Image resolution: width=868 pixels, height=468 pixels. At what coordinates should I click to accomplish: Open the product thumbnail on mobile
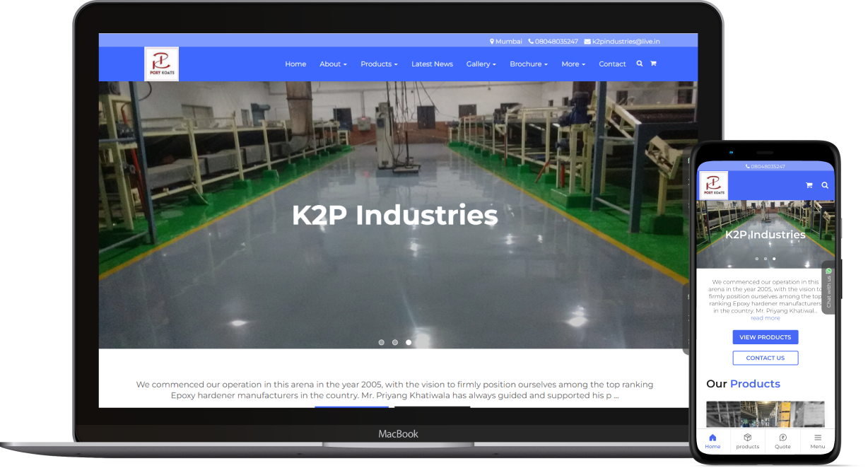766,414
